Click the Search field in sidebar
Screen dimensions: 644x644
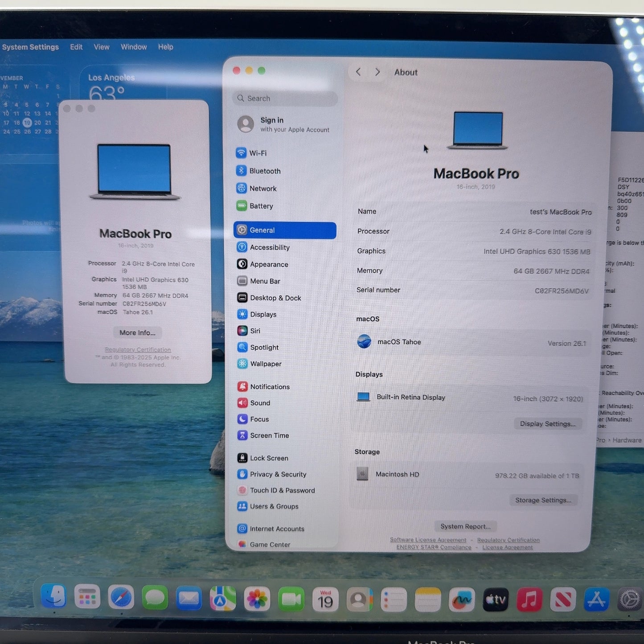pyautogui.click(x=285, y=98)
